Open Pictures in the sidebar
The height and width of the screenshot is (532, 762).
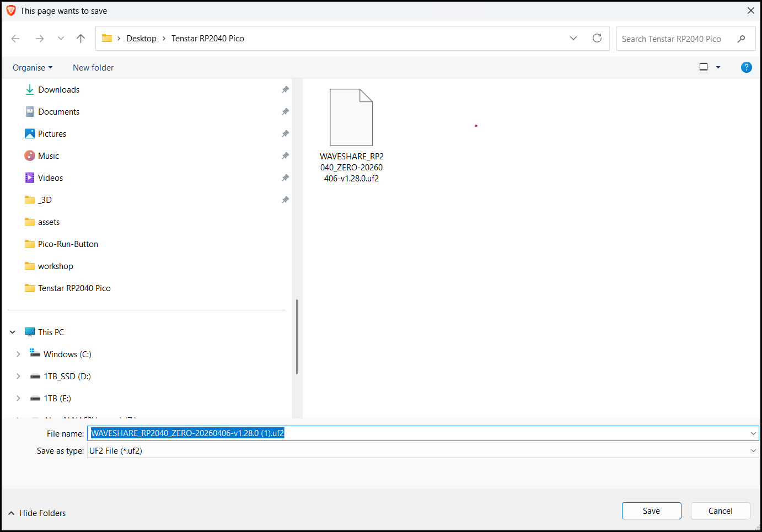[x=52, y=134]
